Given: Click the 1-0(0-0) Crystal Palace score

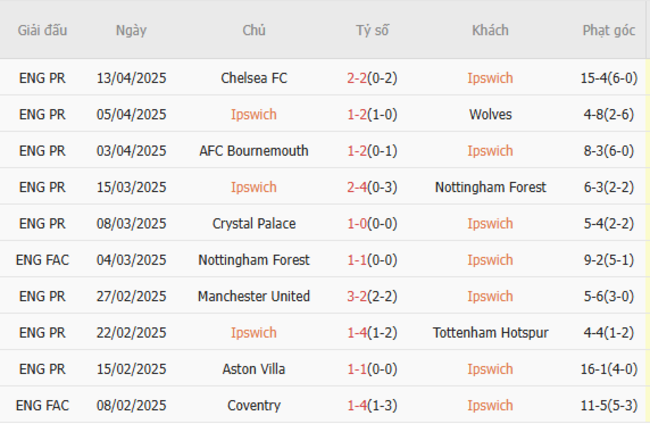Looking at the screenshot, I should 372,224.
